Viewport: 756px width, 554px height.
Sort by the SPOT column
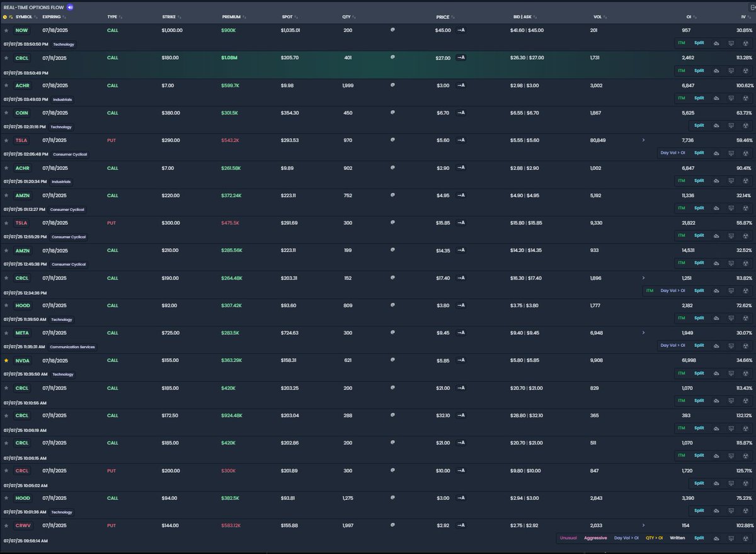pos(289,17)
